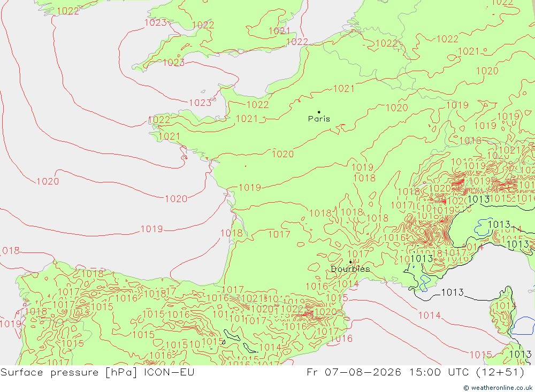The image size is (535, 392).
Task: Click the 'Surface pressure [hPa] ICON-EU' caption
Action: click(97, 372)
